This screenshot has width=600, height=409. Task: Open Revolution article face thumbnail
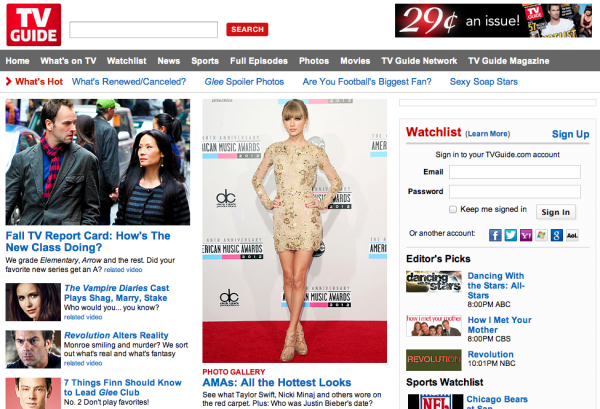tap(33, 349)
